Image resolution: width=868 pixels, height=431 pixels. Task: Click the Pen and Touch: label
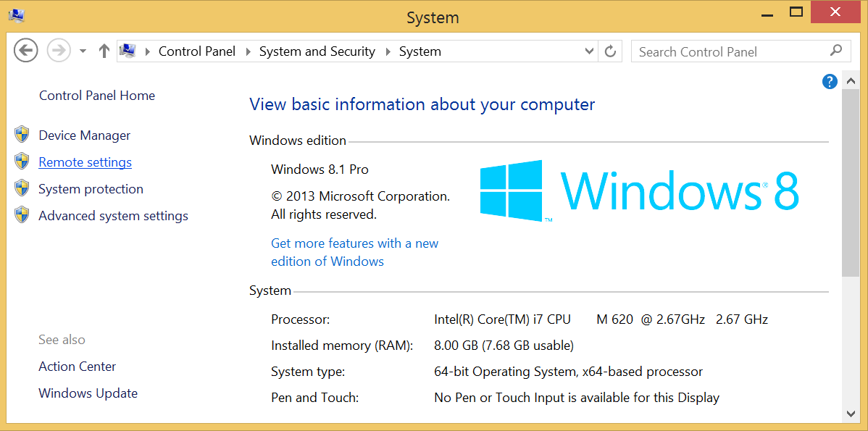pos(315,398)
